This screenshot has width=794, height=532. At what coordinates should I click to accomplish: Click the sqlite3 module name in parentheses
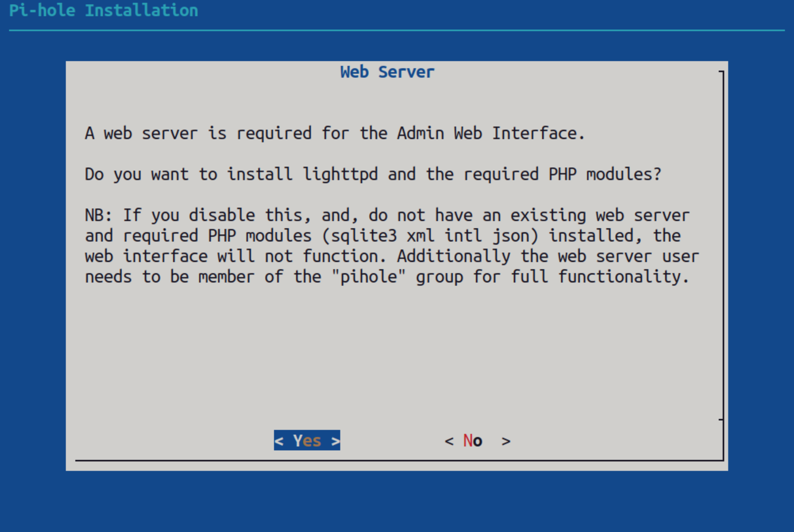pos(364,236)
